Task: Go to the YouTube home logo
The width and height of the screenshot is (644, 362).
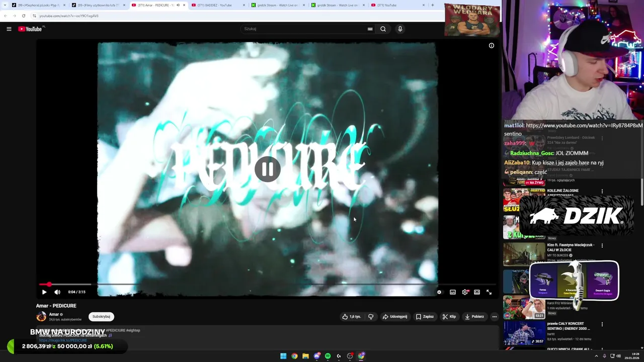Action: click(x=30, y=29)
